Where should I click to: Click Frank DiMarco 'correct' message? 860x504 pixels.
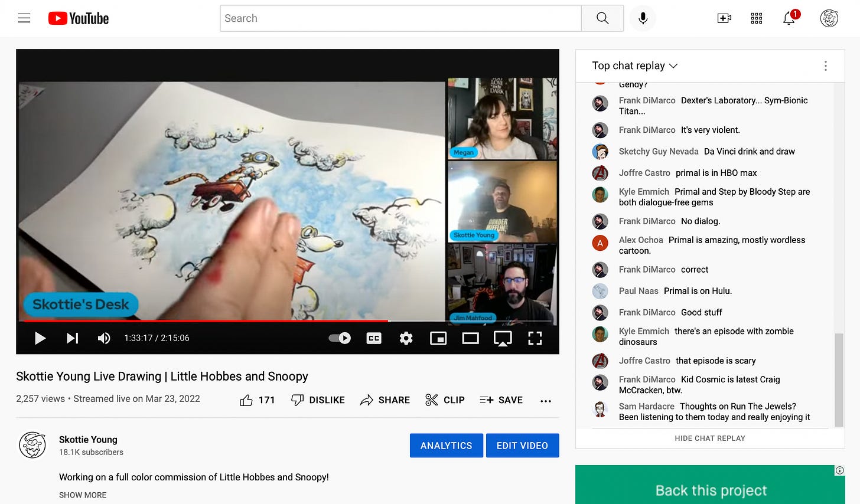[x=695, y=270]
